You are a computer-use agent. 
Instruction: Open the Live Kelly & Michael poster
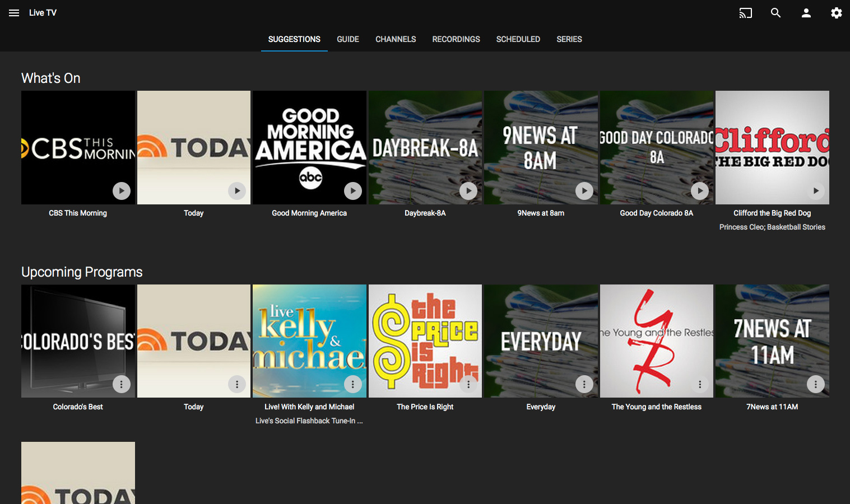[309, 341]
